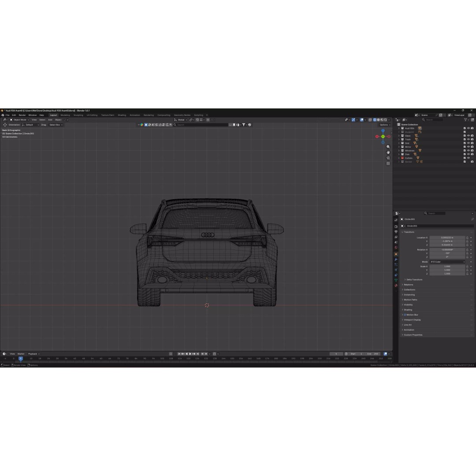This screenshot has height=476, width=476.
Task: Exclude the Trash collection from view layer
Action: pos(465,140)
